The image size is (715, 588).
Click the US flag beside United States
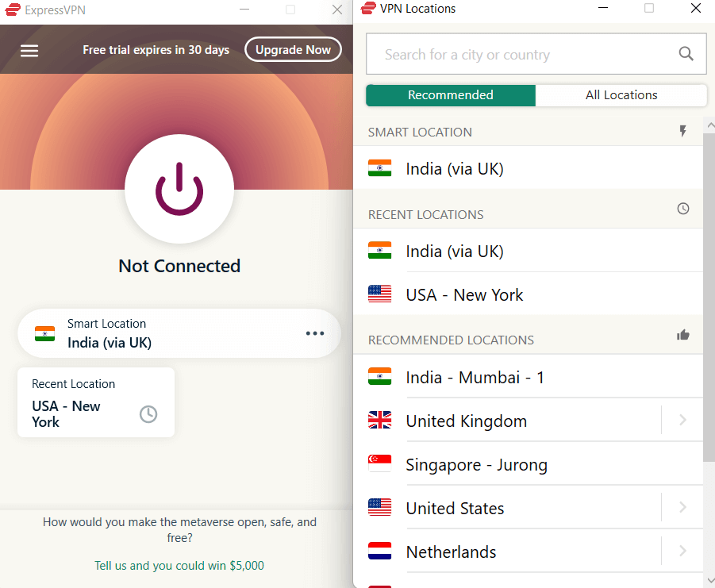click(379, 507)
